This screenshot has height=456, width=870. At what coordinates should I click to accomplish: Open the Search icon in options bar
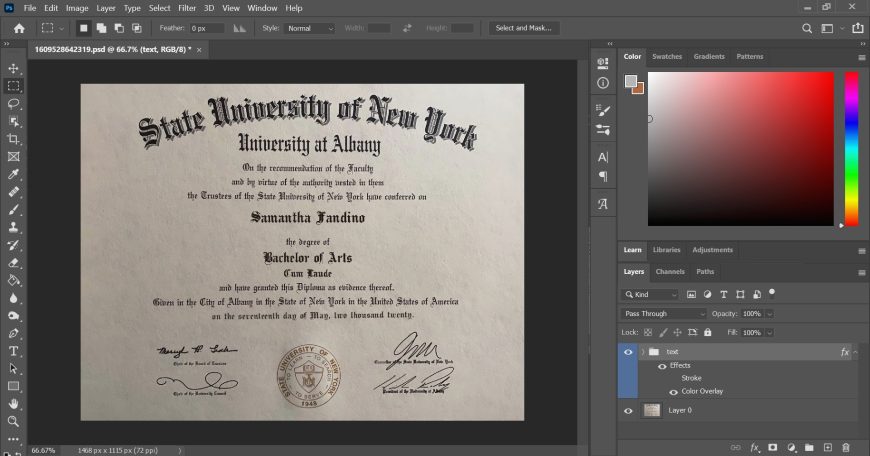click(807, 28)
